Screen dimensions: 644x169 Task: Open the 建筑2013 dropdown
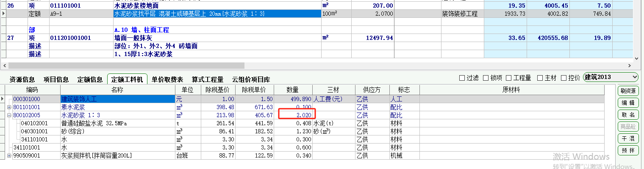coord(611,77)
